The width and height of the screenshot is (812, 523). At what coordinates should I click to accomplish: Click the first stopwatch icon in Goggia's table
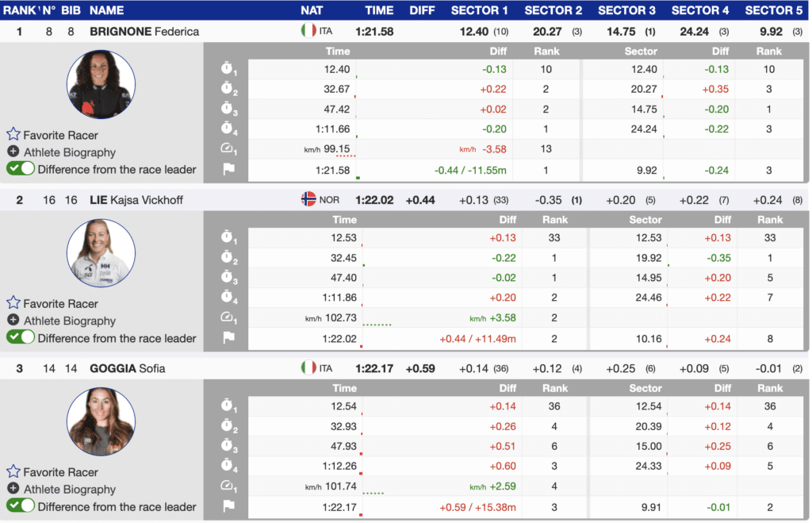click(228, 407)
